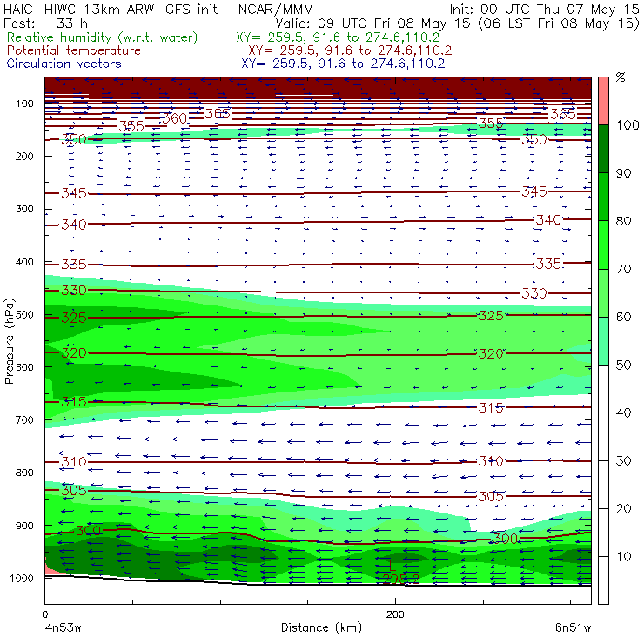Click the colorbar '70' value label
The image size is (644, 644).
[x=623, y=269]
